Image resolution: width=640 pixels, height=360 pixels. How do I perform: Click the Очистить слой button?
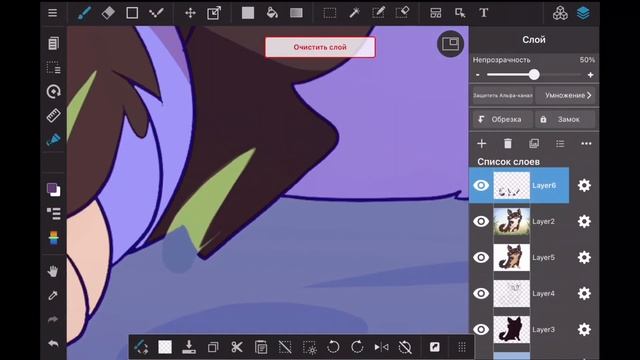point(320,47)
